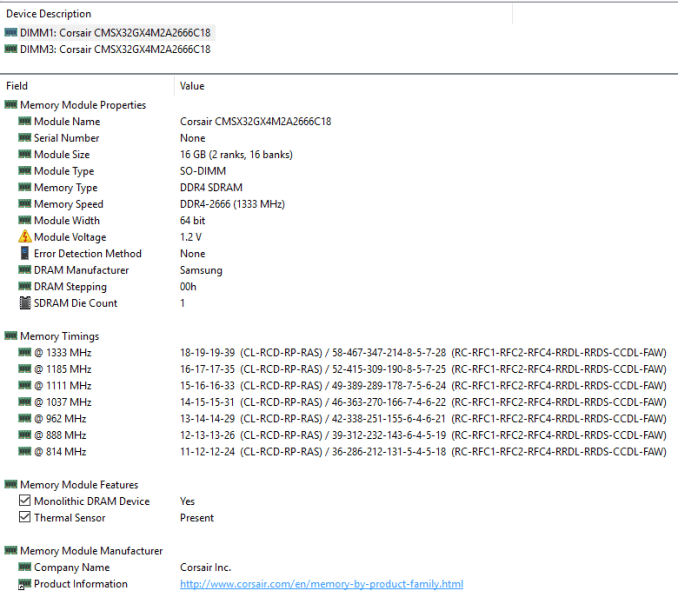Click the Memory Timings section icon
Screen dimensions: 678x604
pyautogui.click(x=11, y=336)
